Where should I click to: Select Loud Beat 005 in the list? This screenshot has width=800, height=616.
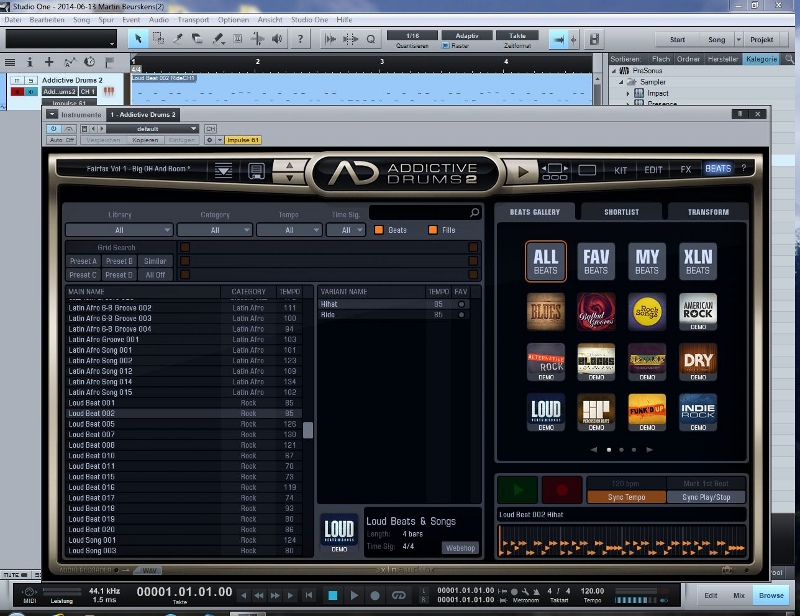point(184,424)
